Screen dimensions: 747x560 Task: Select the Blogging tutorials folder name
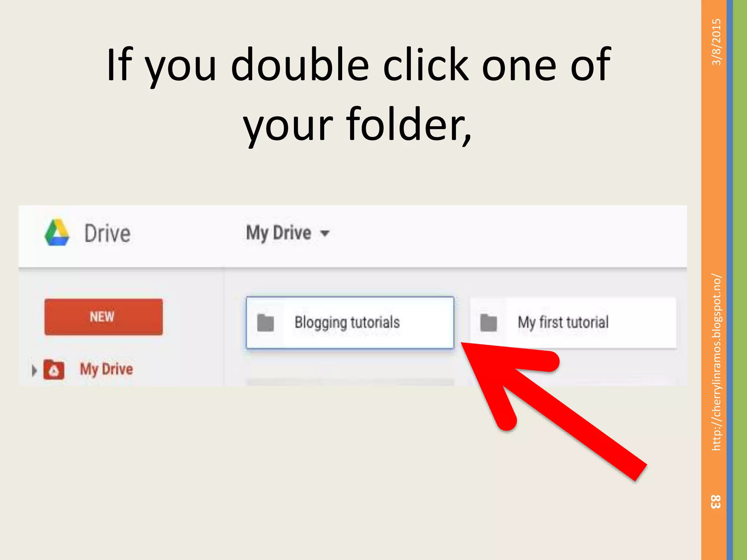pos(347,323)
